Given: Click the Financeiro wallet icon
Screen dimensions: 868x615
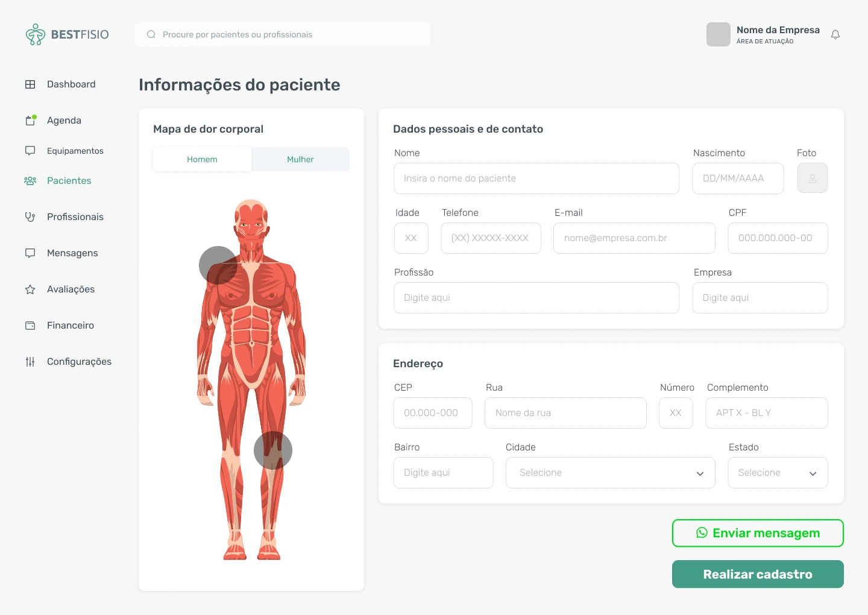Looking at the screenshot, I should [x=30, y=326].
